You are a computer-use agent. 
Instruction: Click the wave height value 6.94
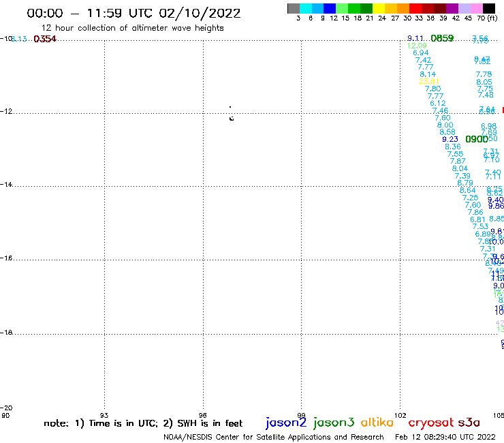(421, 52)
